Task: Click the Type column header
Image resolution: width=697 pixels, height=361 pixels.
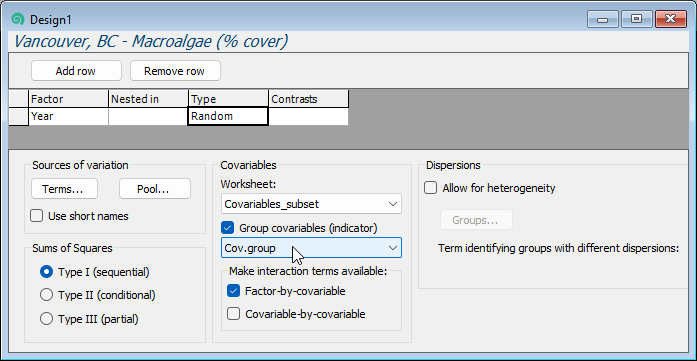Action: (x=228, y=99)
